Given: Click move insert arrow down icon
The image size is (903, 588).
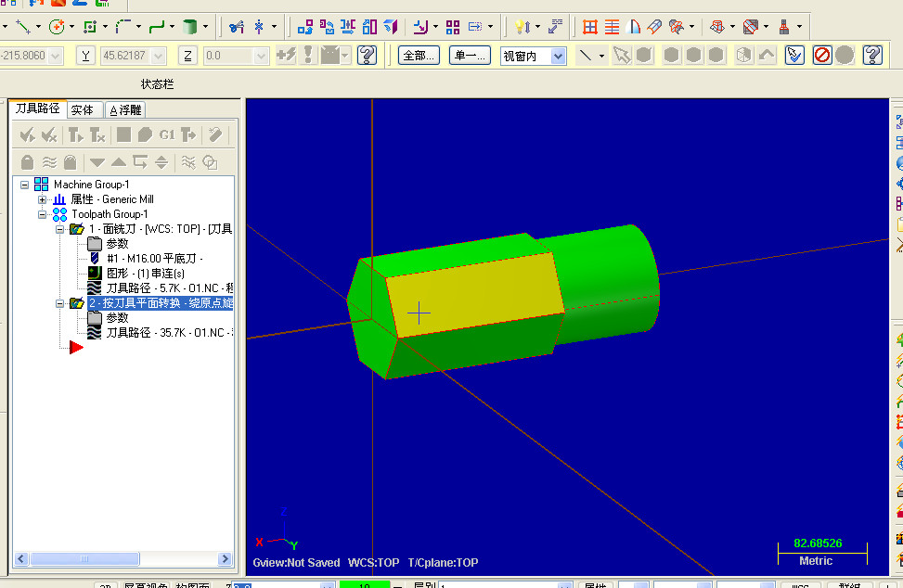Looking at the screenshot, I should point(97,162).
